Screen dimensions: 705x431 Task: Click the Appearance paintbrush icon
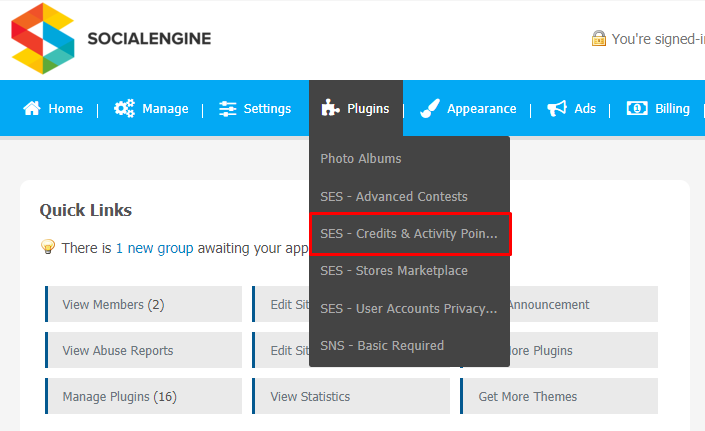click(x=429, y=108)
